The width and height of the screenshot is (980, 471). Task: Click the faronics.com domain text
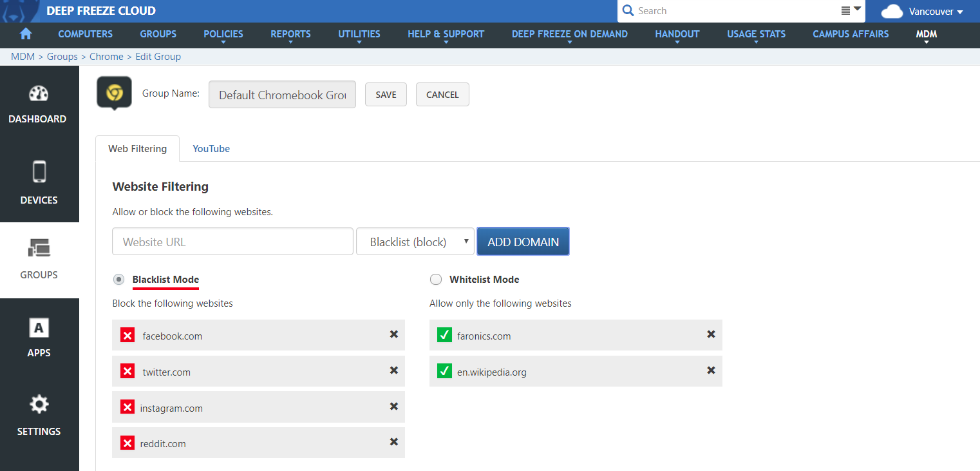[x=484, y=336]
